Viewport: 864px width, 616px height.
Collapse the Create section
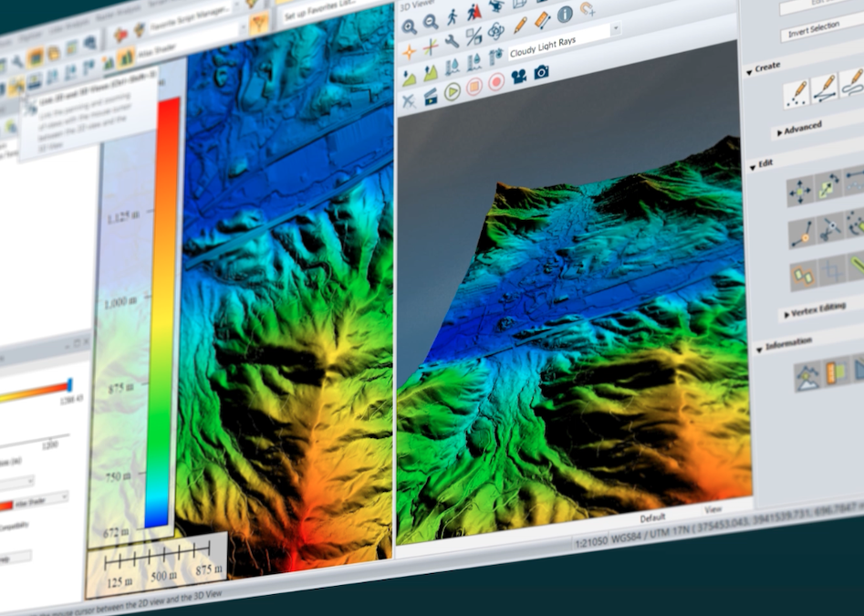click(750, 72)
